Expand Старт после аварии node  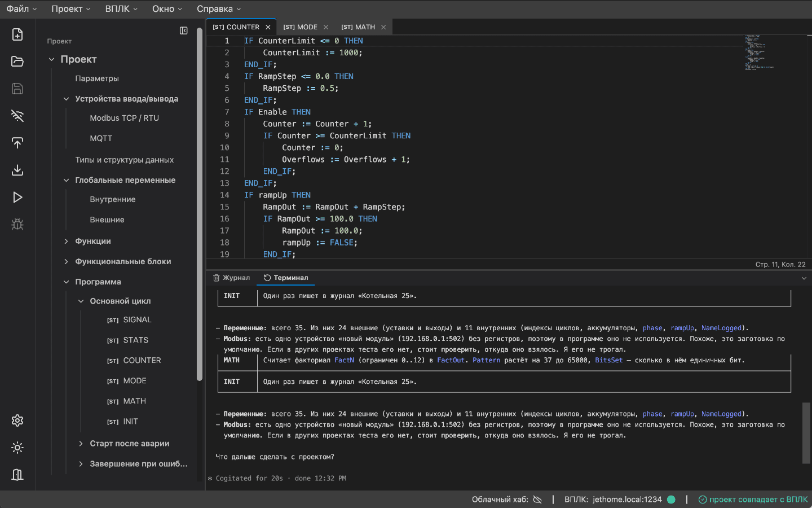click(81, 444)
